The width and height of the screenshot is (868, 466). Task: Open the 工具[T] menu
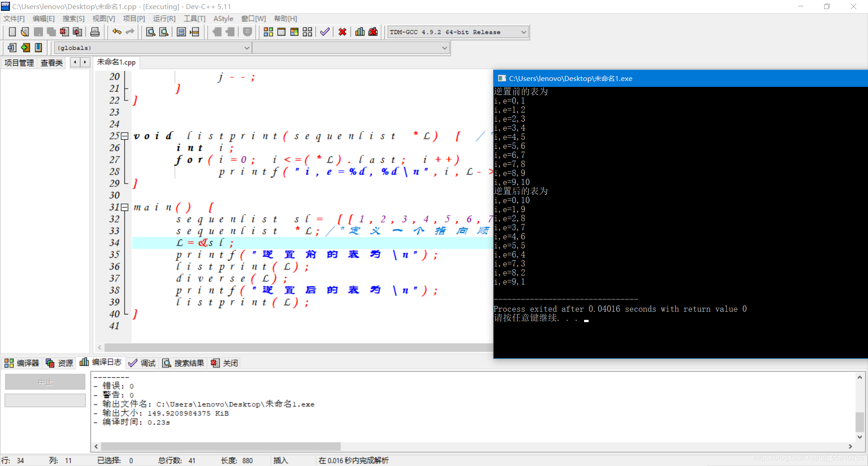click(194, 19)
